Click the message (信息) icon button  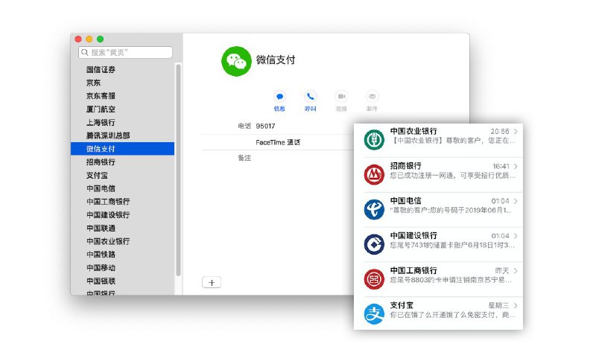[x=279, y=97]
